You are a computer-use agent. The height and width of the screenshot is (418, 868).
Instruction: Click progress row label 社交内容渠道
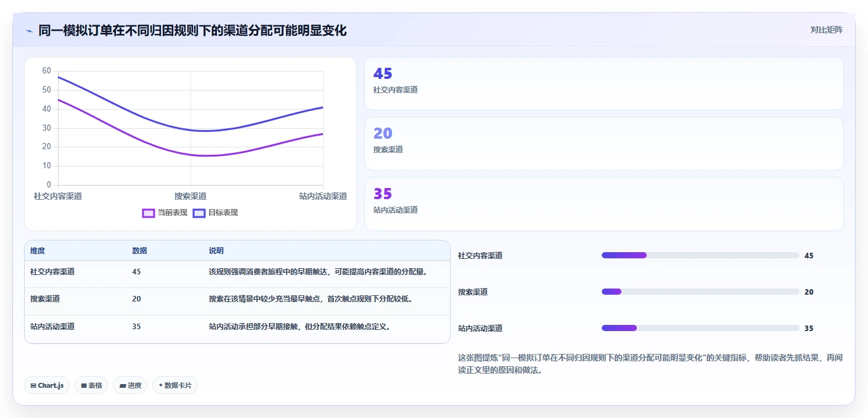pyautogui.click(x=480, y=255)
